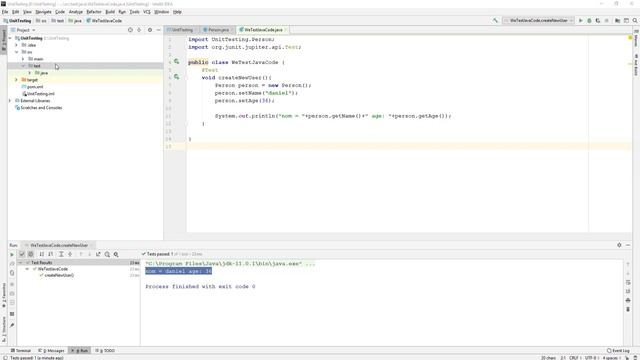The image size is (640, 360).
Task: Click the WeTestJavaCode breadcrumb in the navigation bar
Action: [104, 20]
